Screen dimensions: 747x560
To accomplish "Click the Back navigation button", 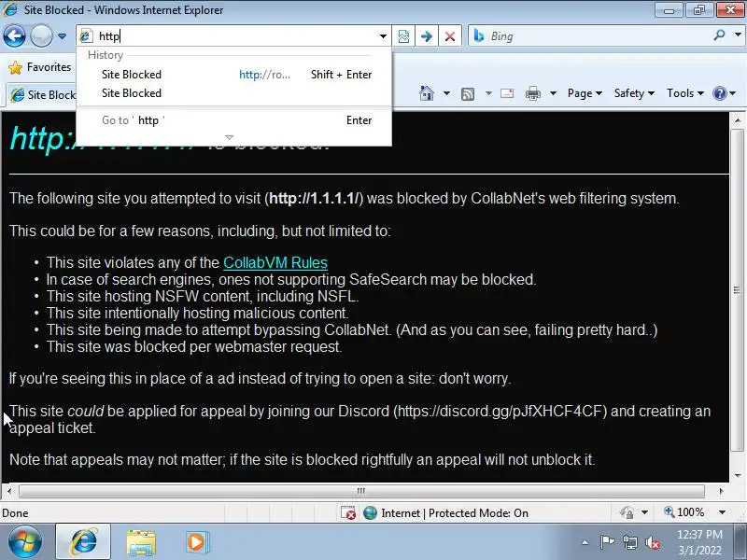I will (x=14, y=35).
